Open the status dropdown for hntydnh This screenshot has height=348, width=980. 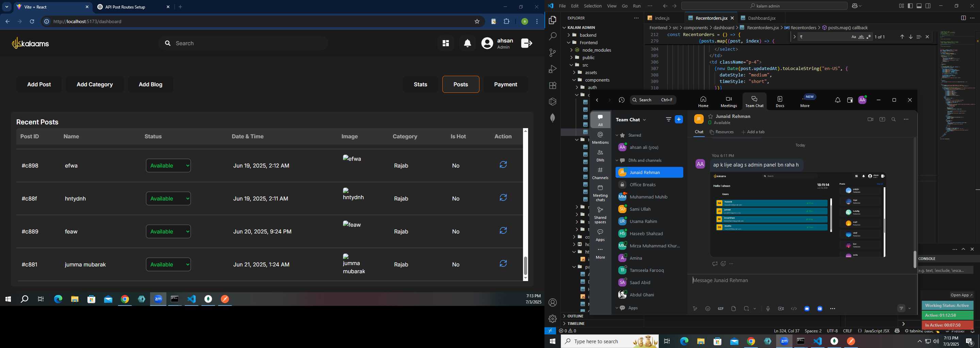(168, 199)
